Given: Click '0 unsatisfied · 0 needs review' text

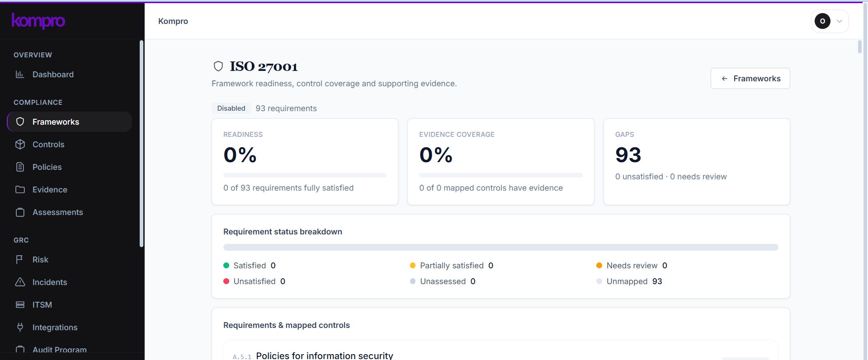Looking at the screenshot, I should [x=671, y=177].
